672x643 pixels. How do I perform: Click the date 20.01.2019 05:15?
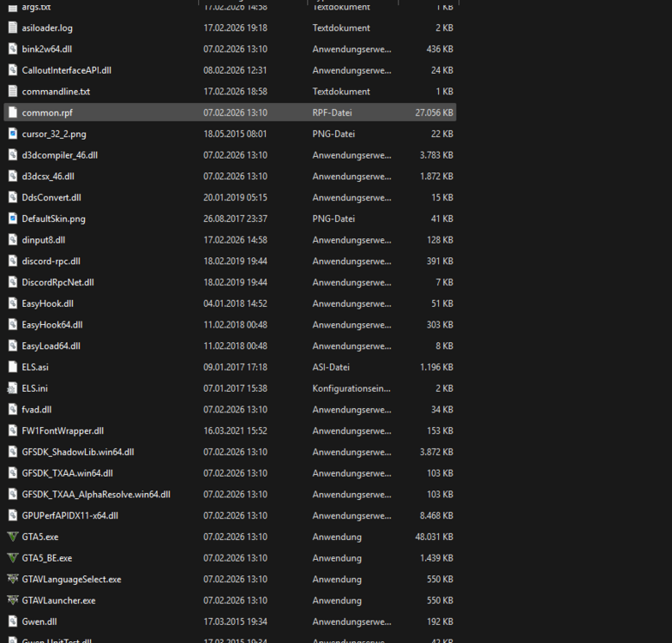pos(235,197)
